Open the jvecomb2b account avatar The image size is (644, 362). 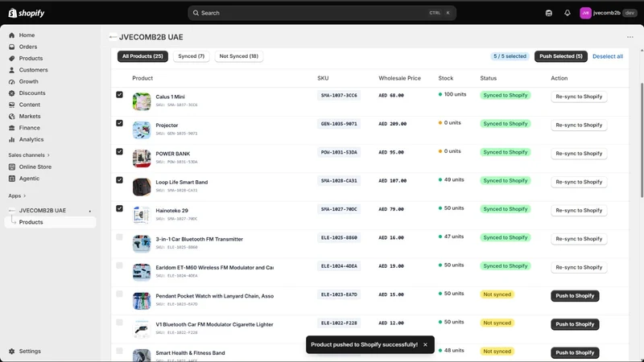(585, 13)
